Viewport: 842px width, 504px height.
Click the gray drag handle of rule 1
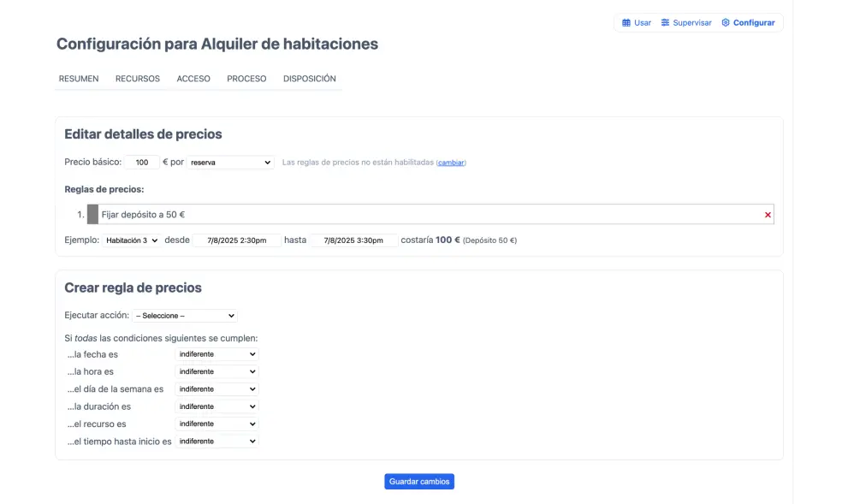(92, 215)
